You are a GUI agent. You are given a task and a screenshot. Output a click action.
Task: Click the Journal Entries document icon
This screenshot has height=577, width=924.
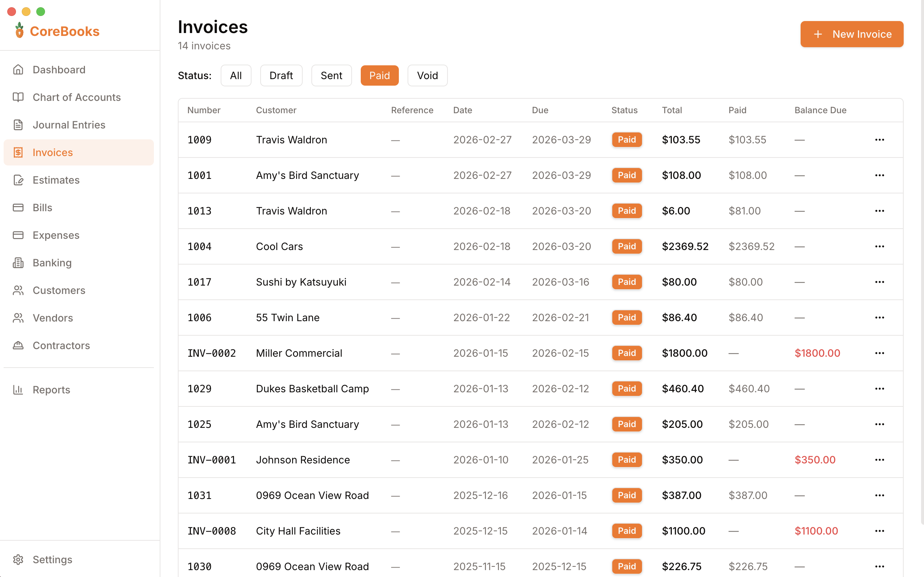click(x=18, y=125)
